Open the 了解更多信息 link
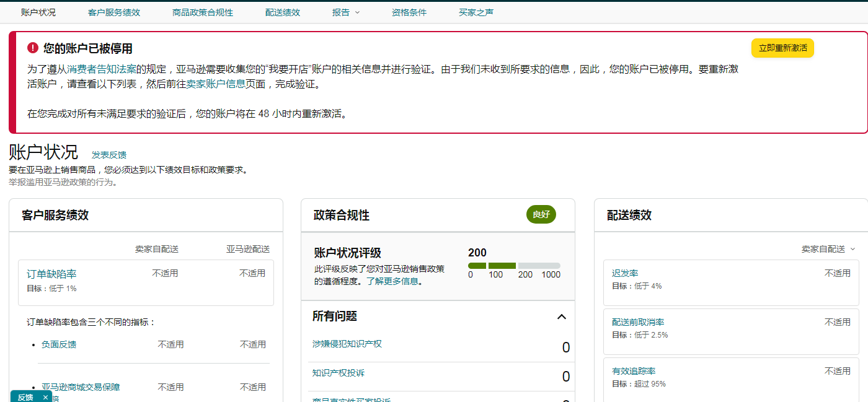Viewport: 868px width, 402px height. [393, 281]
